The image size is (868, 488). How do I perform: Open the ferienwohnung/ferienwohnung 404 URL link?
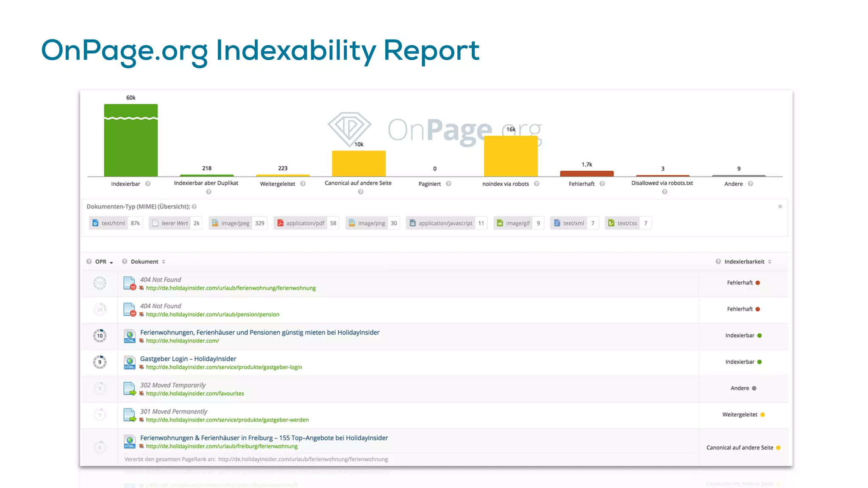pos(231,288)
